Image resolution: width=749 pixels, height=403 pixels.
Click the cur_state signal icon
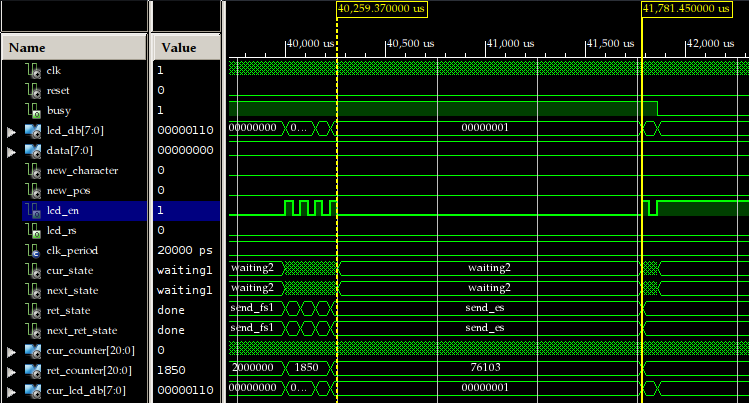point(36,270)
